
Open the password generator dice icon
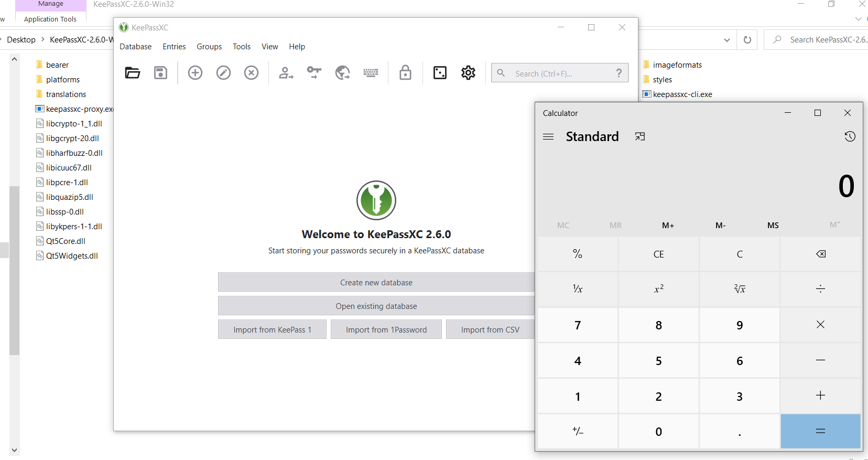click(x=440, y=73)
